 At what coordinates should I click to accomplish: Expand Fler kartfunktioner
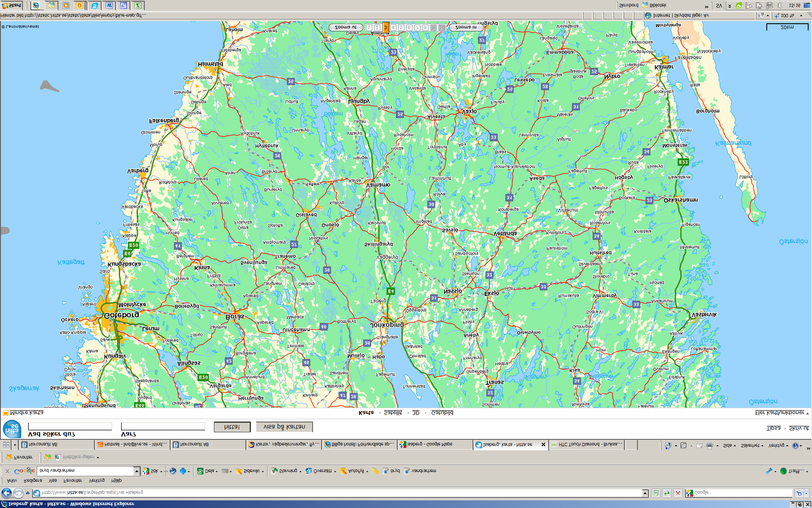(782, 413)
